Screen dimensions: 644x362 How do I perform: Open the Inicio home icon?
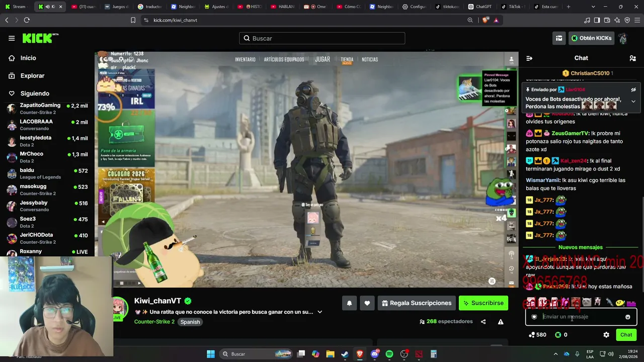point(12,58)
